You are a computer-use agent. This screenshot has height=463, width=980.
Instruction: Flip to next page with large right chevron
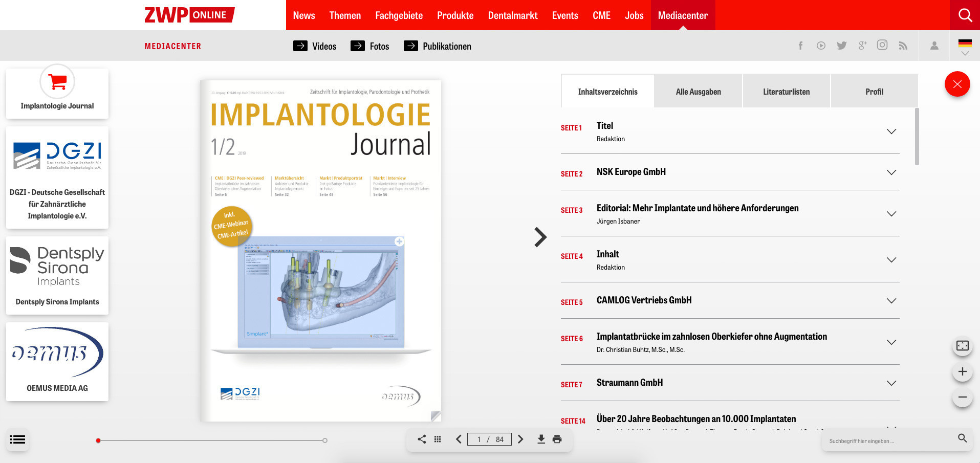(540, 237)
